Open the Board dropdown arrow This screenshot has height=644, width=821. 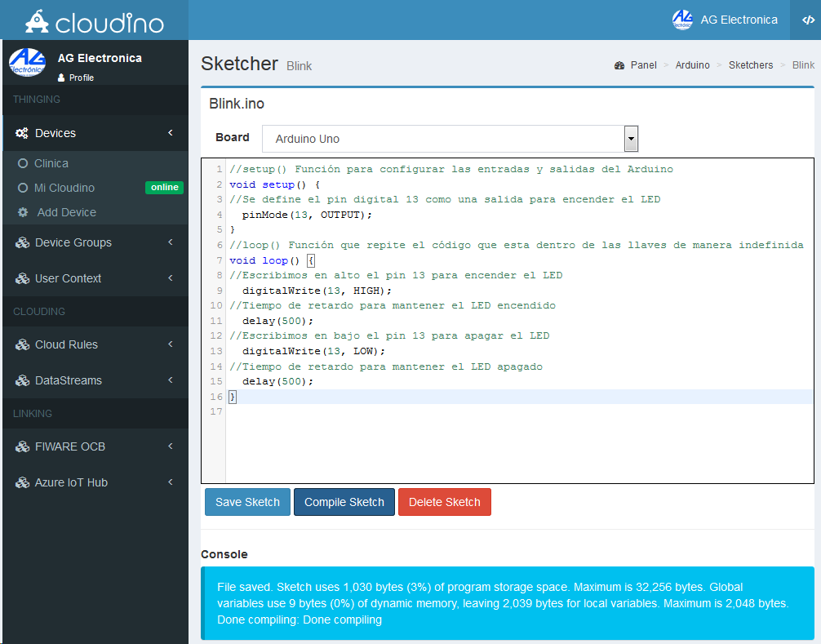coord(631,139)
